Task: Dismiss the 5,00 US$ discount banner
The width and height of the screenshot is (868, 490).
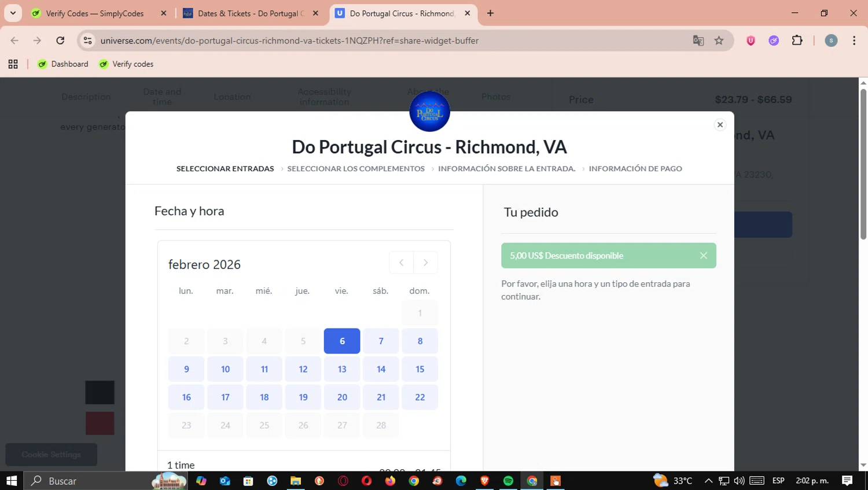Action: [x=703, y=256]
